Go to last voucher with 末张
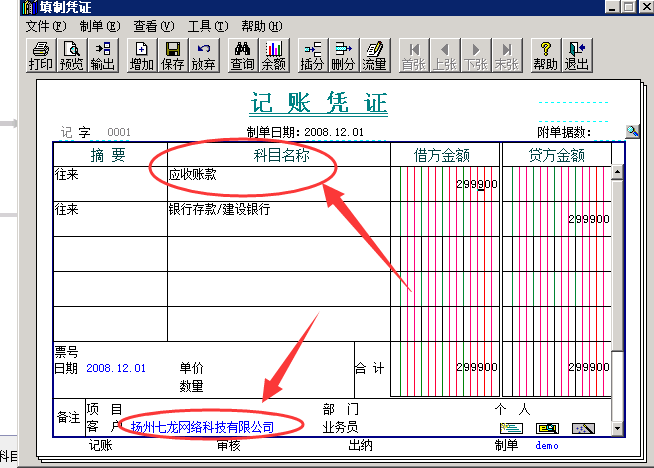Image resolution: width=654 pixels, height=468 pixels. (x=506, y=55)
